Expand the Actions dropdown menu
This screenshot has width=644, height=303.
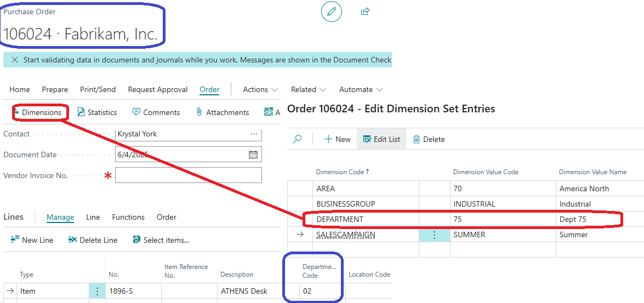[x=260, y=89]
